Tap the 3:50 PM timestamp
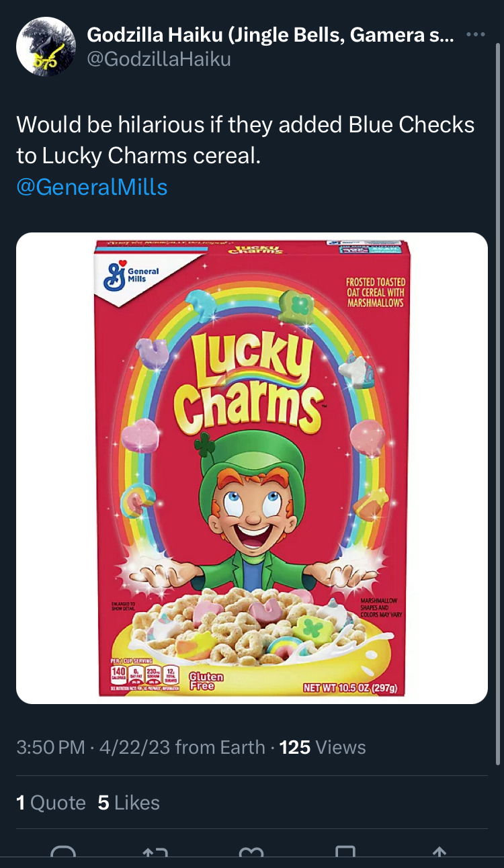The height and width of the screenshot is (868, 504). 50,747
